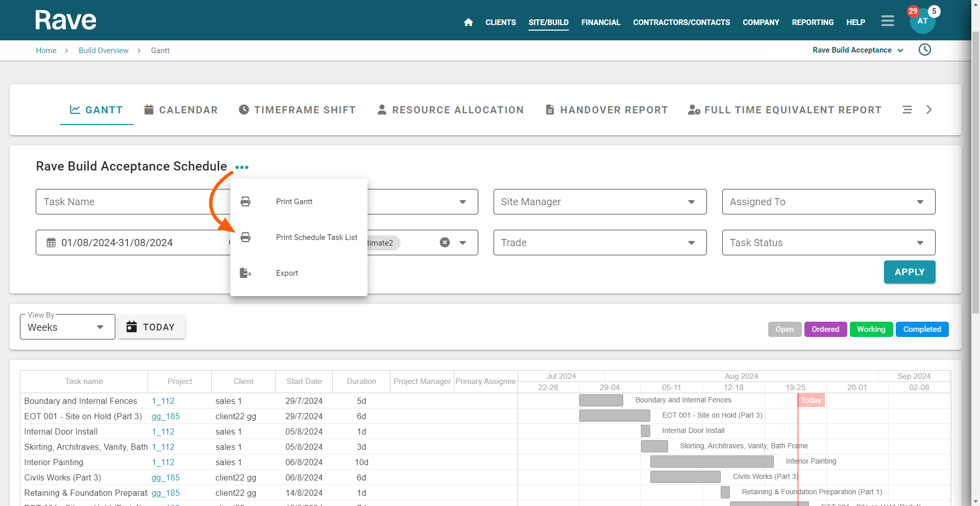Sort by the Duration column header
The height and width of the screenshot is (506, 980).
tap(361, 381)
